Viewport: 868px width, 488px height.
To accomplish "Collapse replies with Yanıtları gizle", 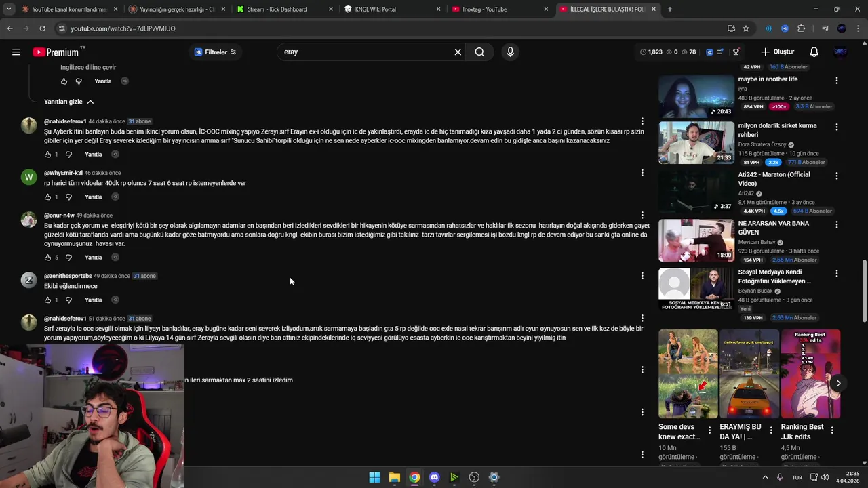I will click(x=69, y=102).
